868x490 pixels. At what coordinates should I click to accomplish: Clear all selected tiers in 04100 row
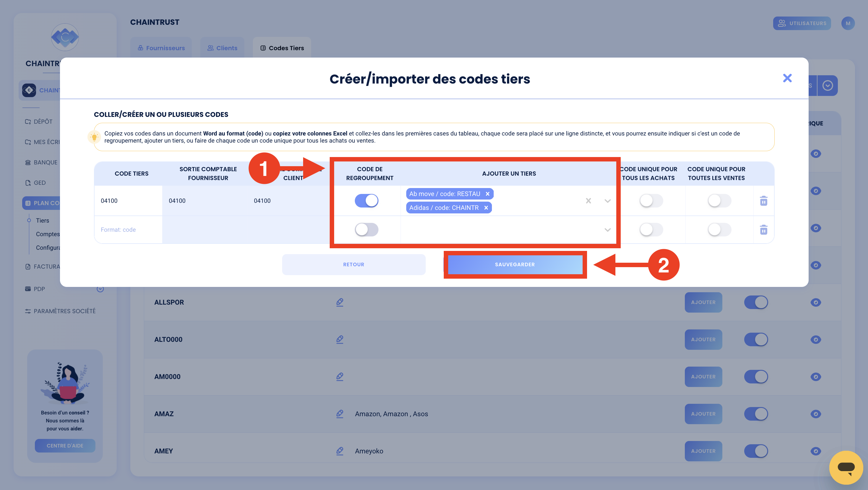coord(588,201)
